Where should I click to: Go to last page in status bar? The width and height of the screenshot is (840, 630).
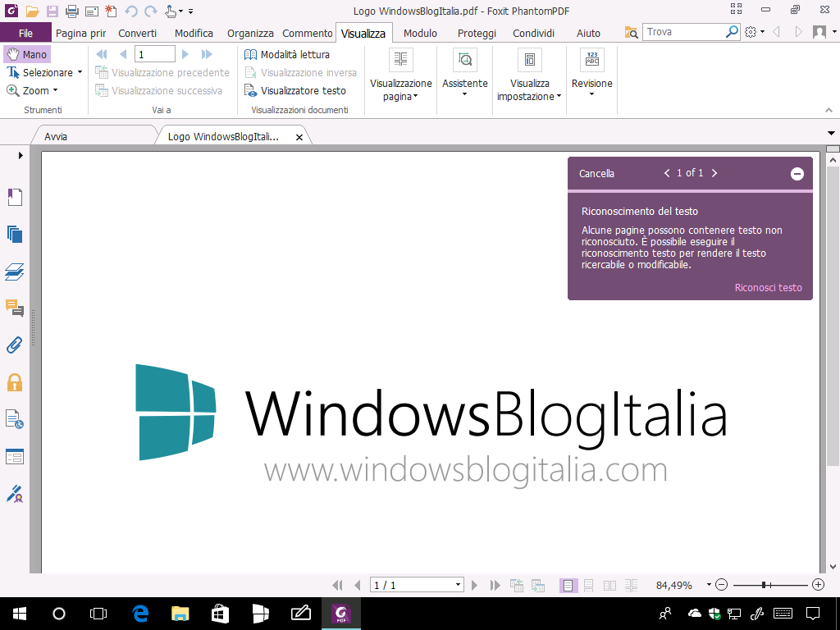[x=495, y=585]
